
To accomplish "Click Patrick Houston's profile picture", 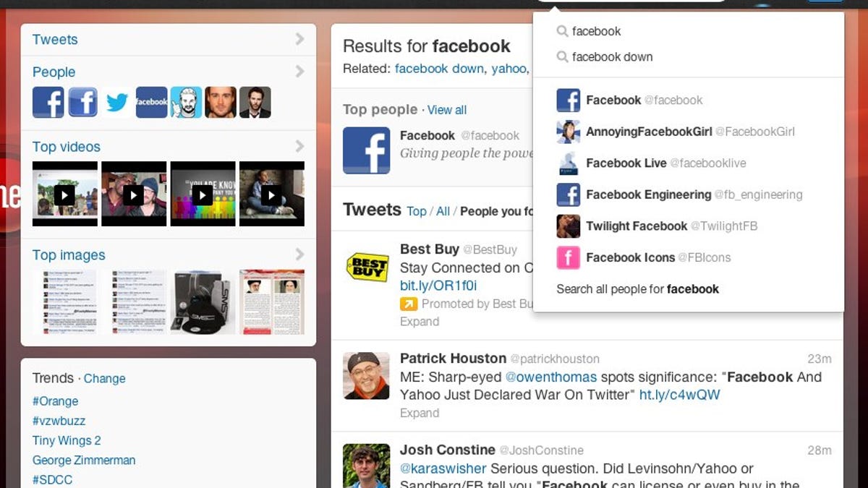I will [366, 375].
